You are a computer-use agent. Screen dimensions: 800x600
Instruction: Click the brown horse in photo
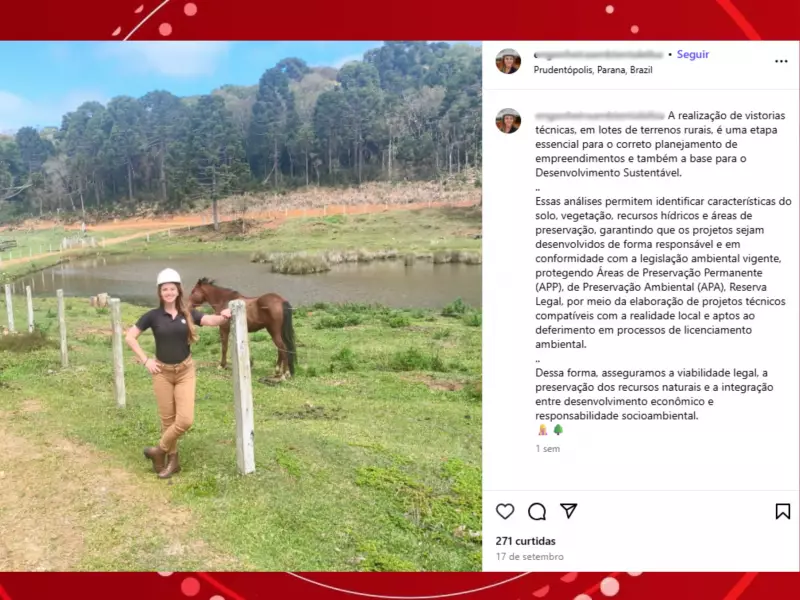click(244, 326)
